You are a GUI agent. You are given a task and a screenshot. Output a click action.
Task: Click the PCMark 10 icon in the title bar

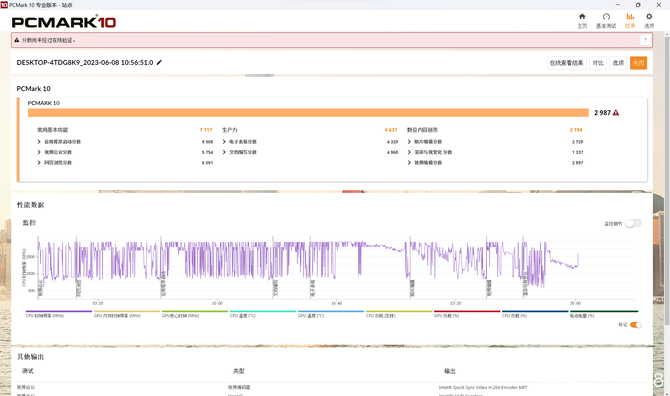[4, 5]
